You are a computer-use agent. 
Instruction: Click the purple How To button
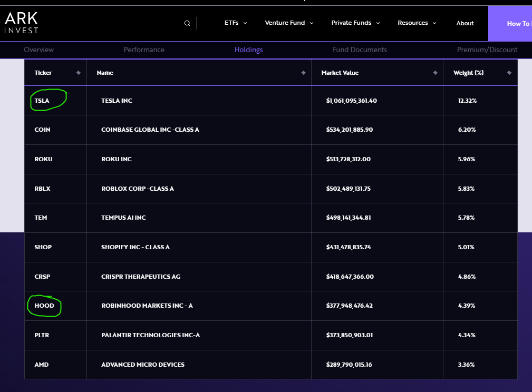pyautogui.click(x=510, y=23)
